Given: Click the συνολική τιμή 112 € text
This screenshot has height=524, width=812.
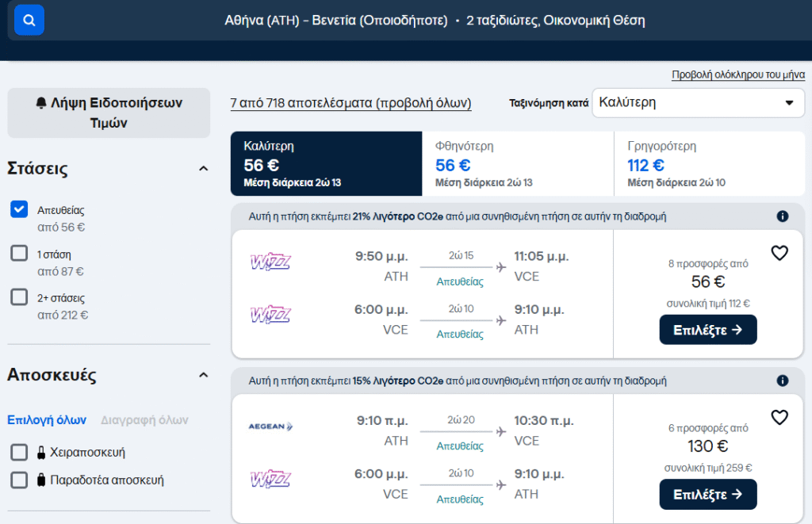Looking at the screenshot, I should 708,304.
